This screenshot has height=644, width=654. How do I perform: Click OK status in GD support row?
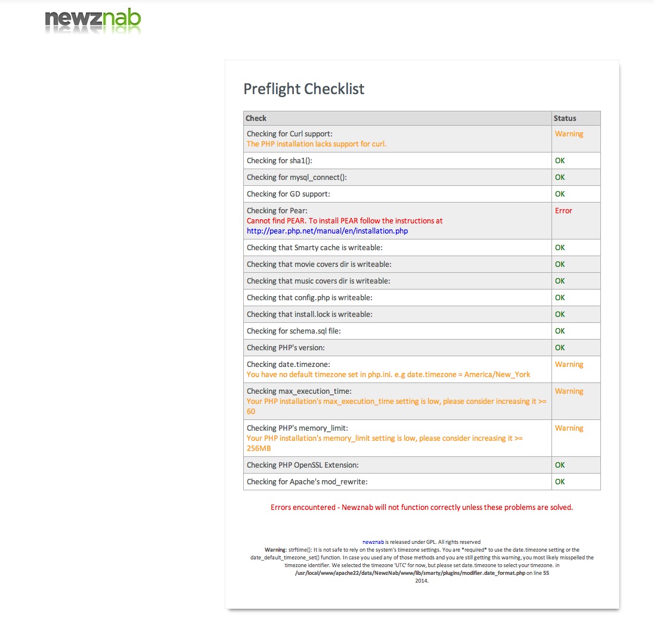560,194
